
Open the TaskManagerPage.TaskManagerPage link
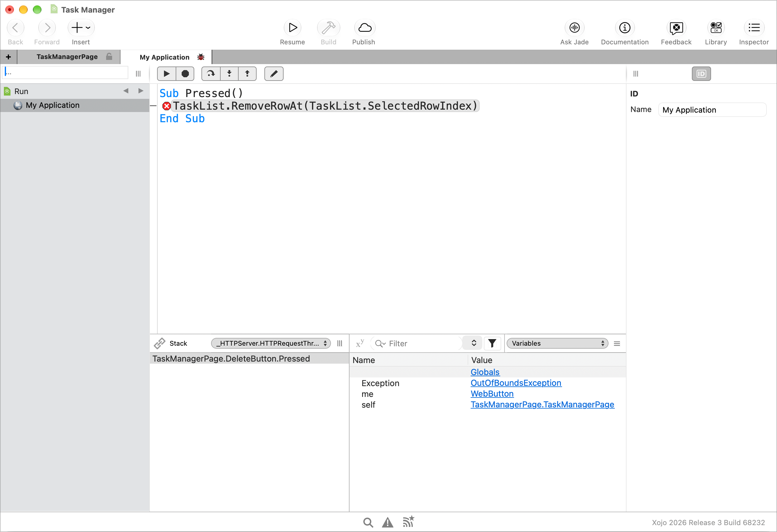point(542,405)
